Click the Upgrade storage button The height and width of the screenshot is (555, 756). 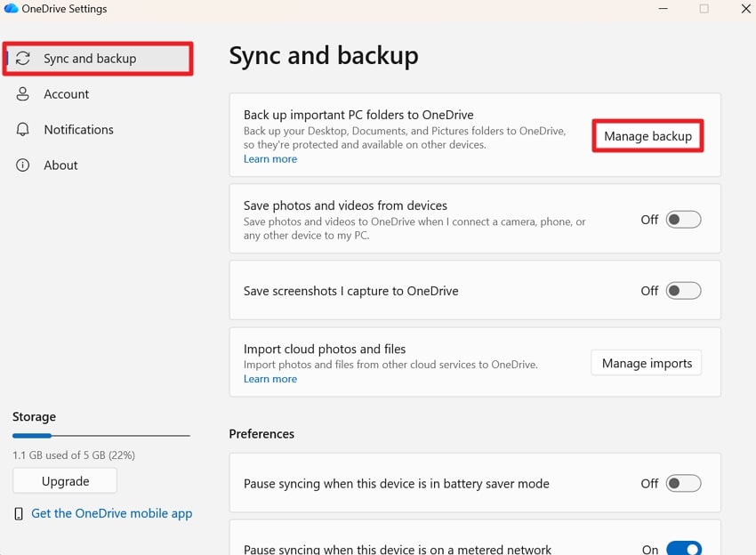click(x=64, y=480)
